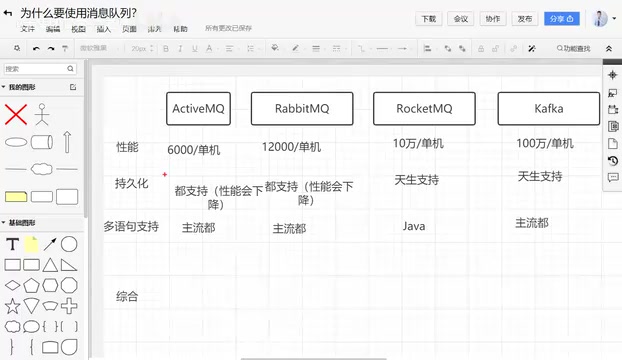622x360 pixels.
Task: Open the 帮助 menu
Action: tap(180, 29)
